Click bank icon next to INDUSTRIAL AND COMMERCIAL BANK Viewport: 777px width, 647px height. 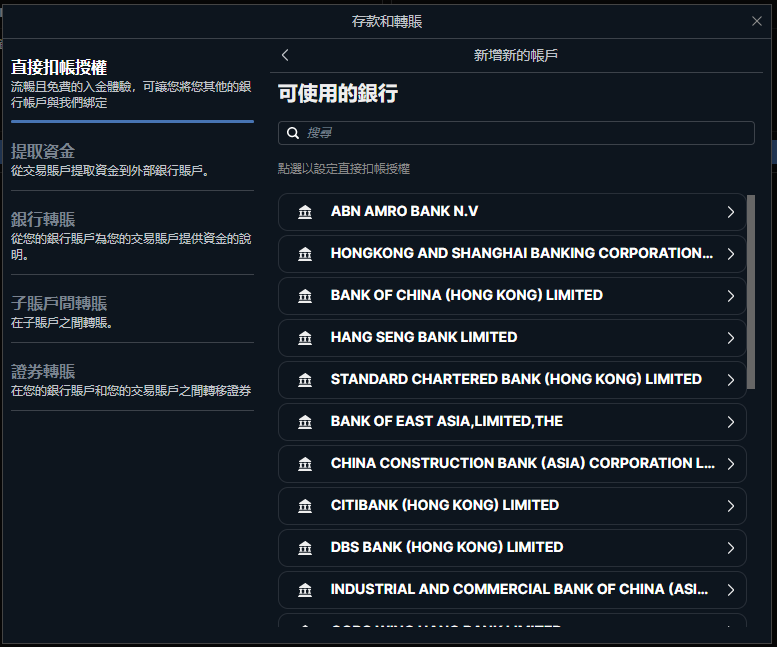click(x=305, y=590)
